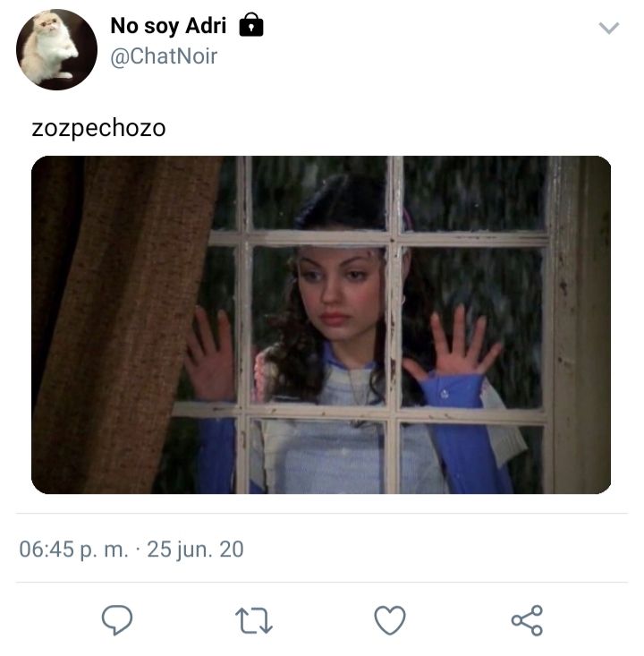The image size is (644, 656).
Task: Open the attached window scene image
Action: 321,325
